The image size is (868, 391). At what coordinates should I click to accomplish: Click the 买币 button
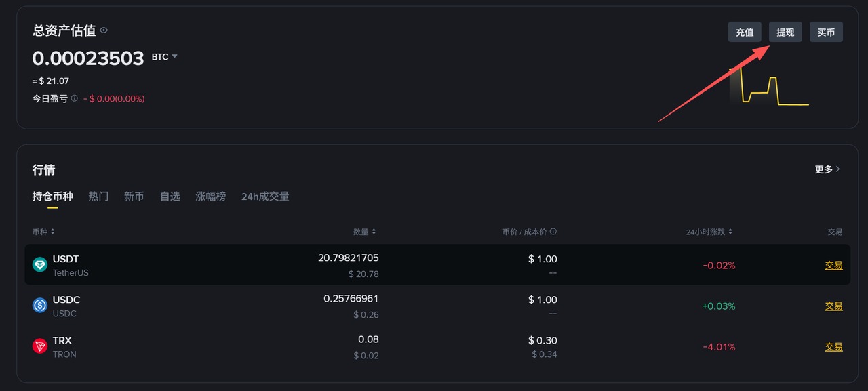tap(826, 32)
